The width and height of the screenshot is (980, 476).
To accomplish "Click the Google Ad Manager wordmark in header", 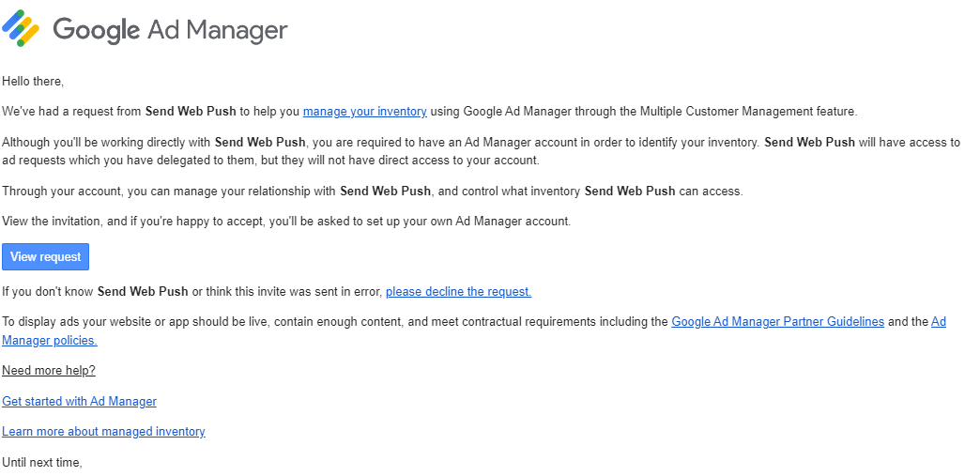I will coord(170,30).
